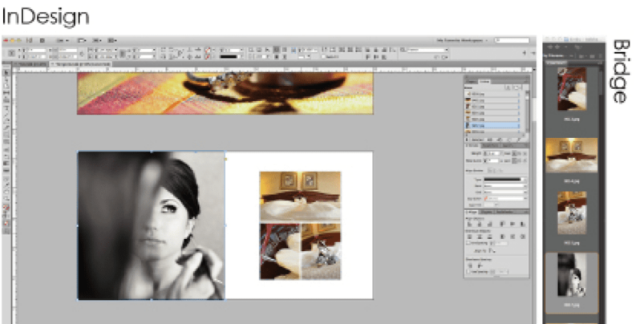Switch to the Links panel tab
This screenshot has height=324, width=644.
point(484,82)
